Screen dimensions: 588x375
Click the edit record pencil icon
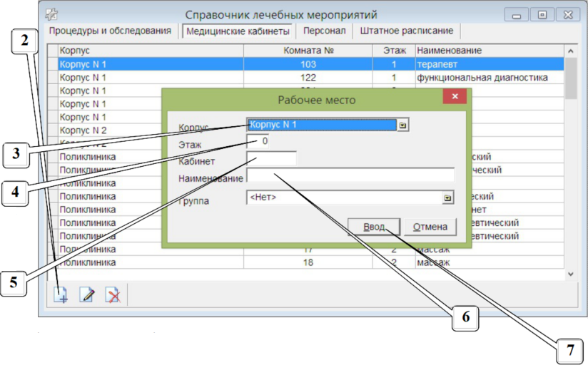pyautogui.click(x=87, y=295)
